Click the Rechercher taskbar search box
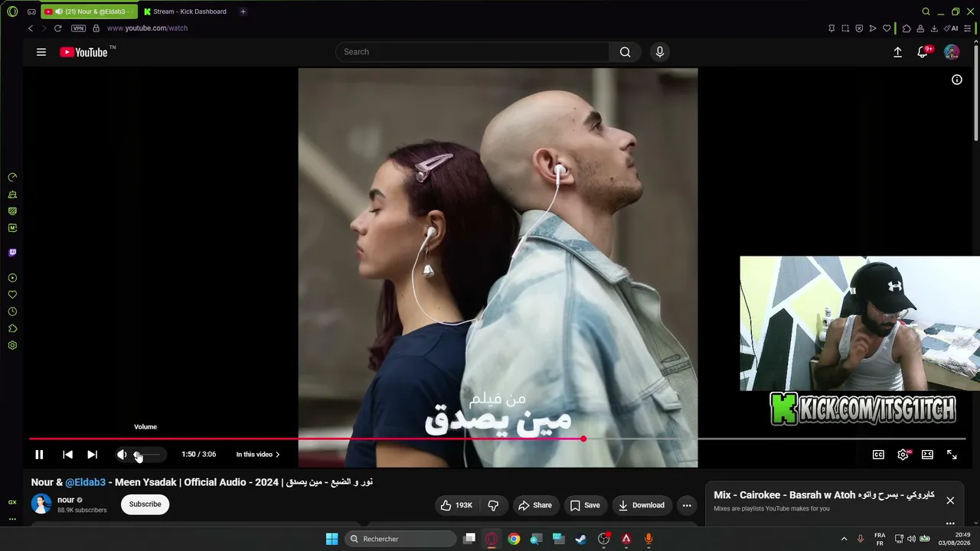 (399, 539)
